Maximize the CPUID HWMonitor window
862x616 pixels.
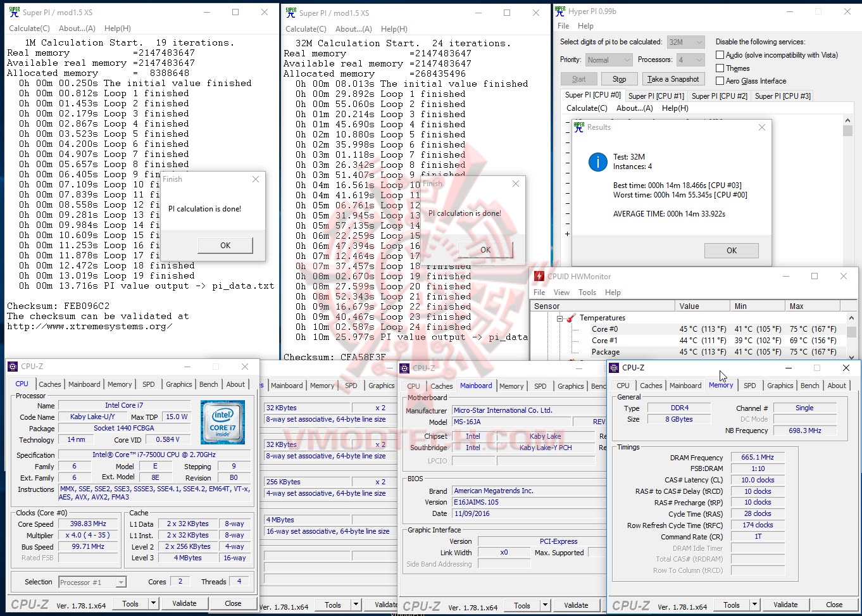tap(815, 276)
